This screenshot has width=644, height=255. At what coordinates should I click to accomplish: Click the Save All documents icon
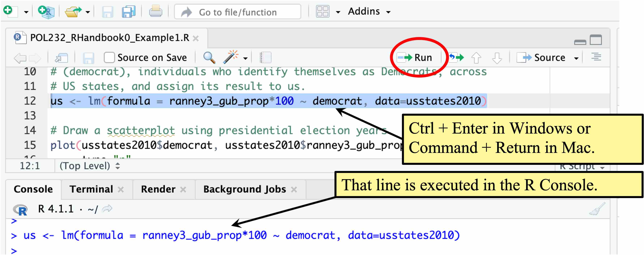129,12
